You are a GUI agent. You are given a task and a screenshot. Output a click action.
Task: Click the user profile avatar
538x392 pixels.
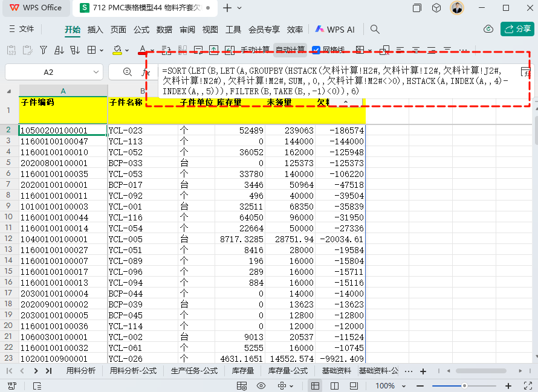[x=456, y=7]
